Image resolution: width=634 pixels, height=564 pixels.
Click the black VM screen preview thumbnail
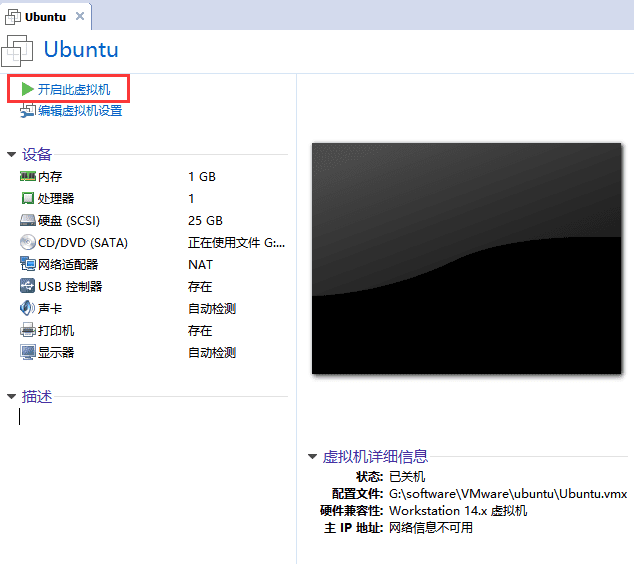(x=467, y=258)
